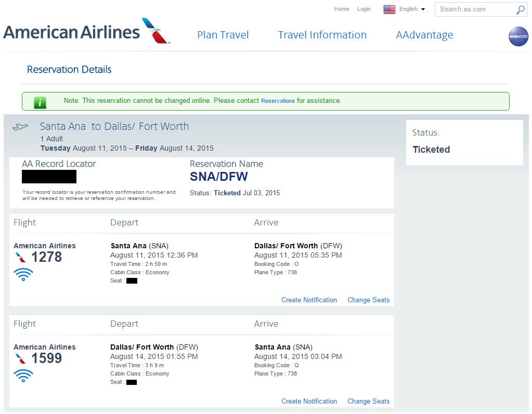Image resolution: width=532 pixels, height=414 pixels.
Task: Open the AAdvantage menu
Action: [424, 35]
